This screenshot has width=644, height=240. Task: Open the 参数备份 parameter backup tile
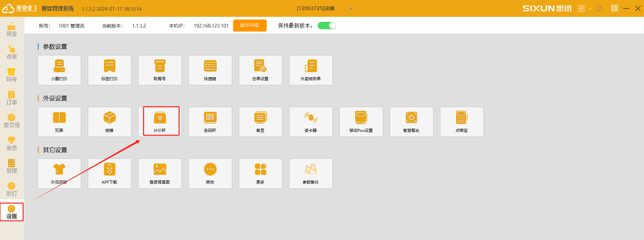(311, 174)
